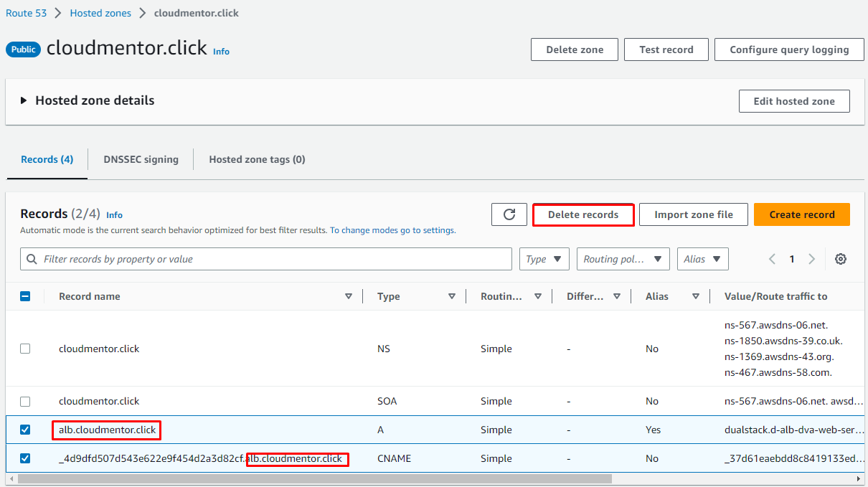Sort by Routing policy column arrow

tap(538, 296)
